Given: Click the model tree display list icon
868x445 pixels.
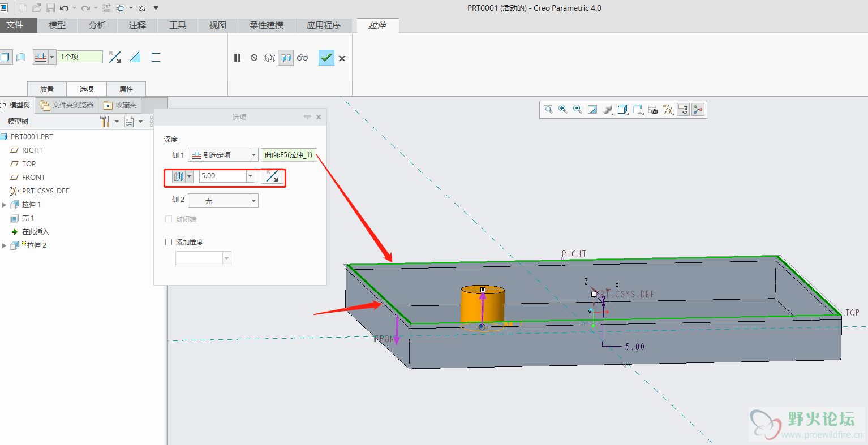Looking at the screenshot, I should click(130, 122).
